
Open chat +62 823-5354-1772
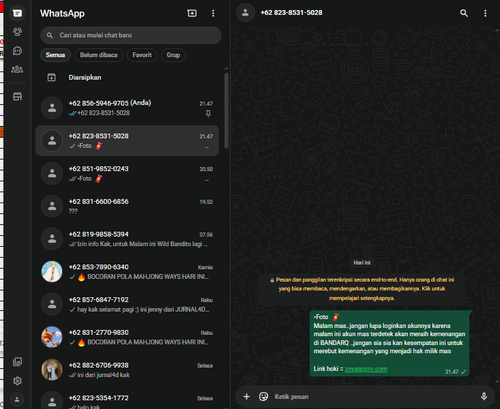tap(127, 399)
